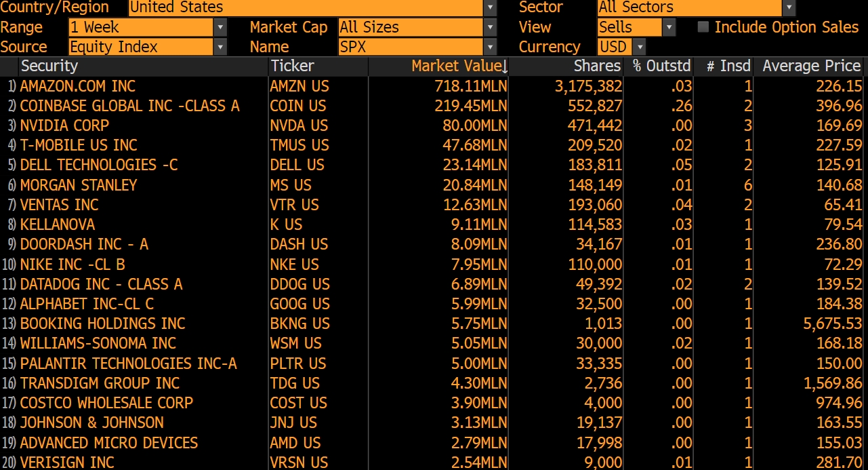Open the Source Equity Index dropdown
The height and width of the screenshot is (470, 868).
(x=220, y=47)
